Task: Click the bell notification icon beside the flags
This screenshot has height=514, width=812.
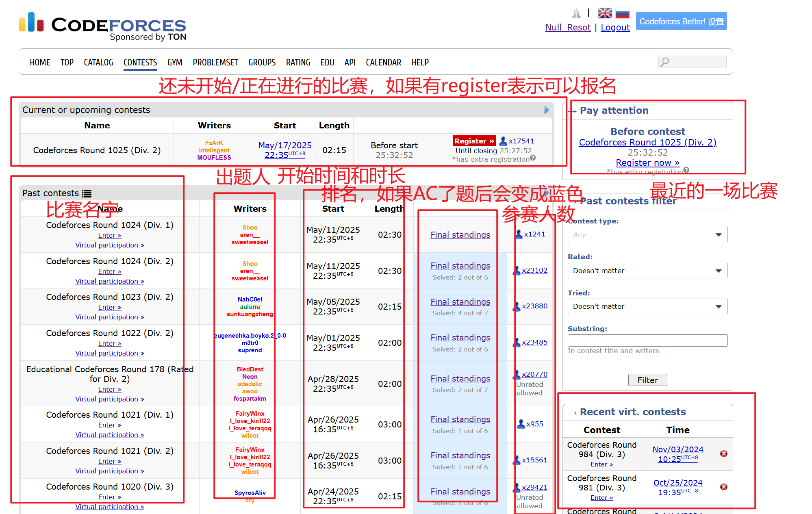Action: (576, 14)
